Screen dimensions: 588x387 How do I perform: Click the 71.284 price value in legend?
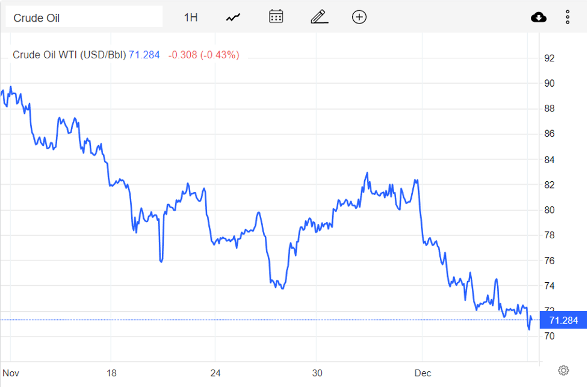coord(144,55)
